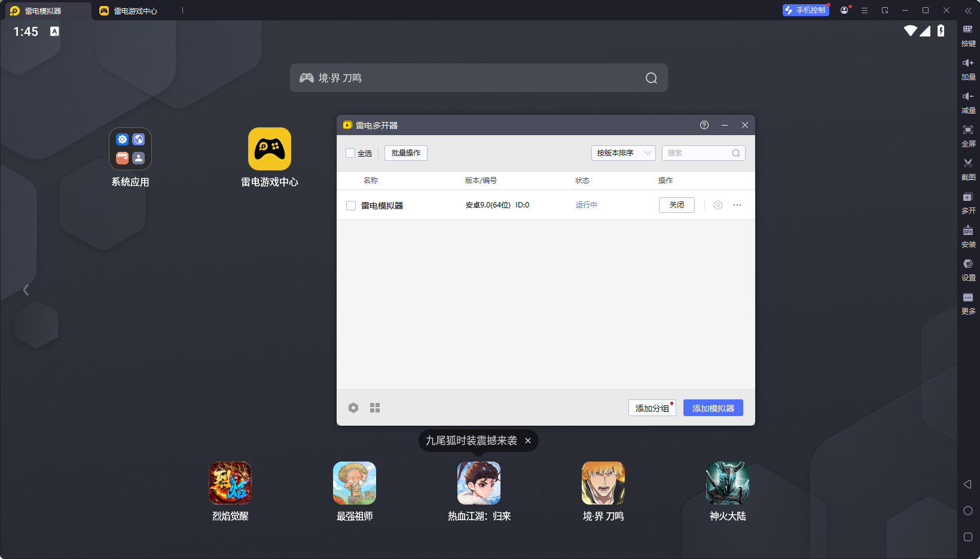The width and height of the screenshot is (980, 559).
Task: Increase volume with 加量
Action: click(968, 69)
